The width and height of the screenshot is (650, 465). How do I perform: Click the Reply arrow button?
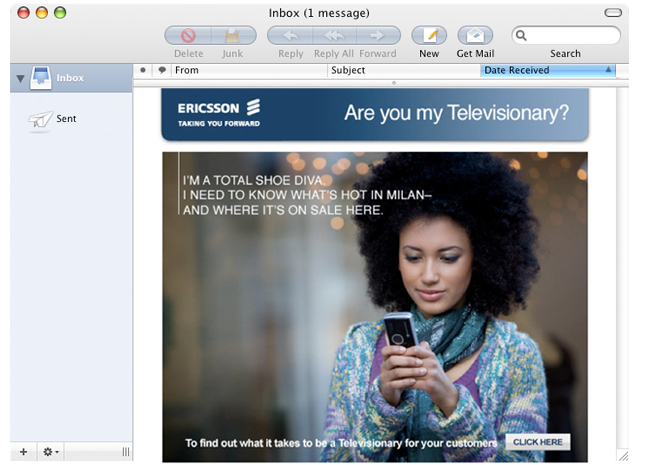[291, 36]
